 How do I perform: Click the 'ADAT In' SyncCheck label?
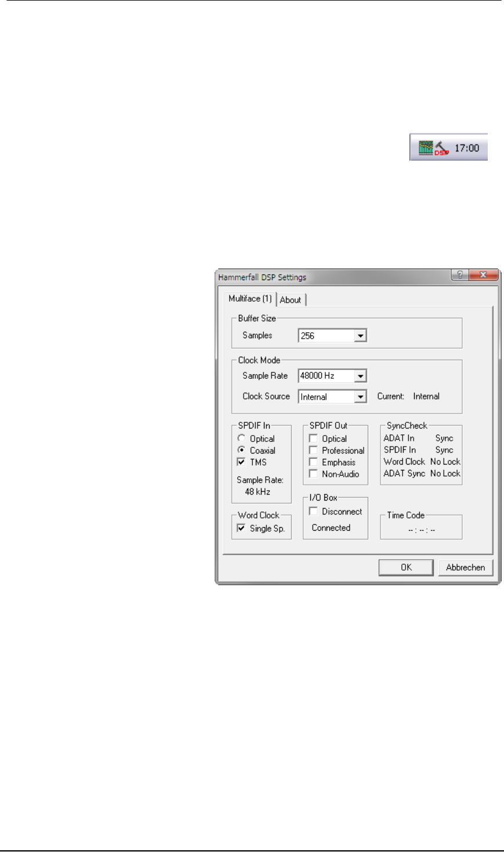[399, 438]
